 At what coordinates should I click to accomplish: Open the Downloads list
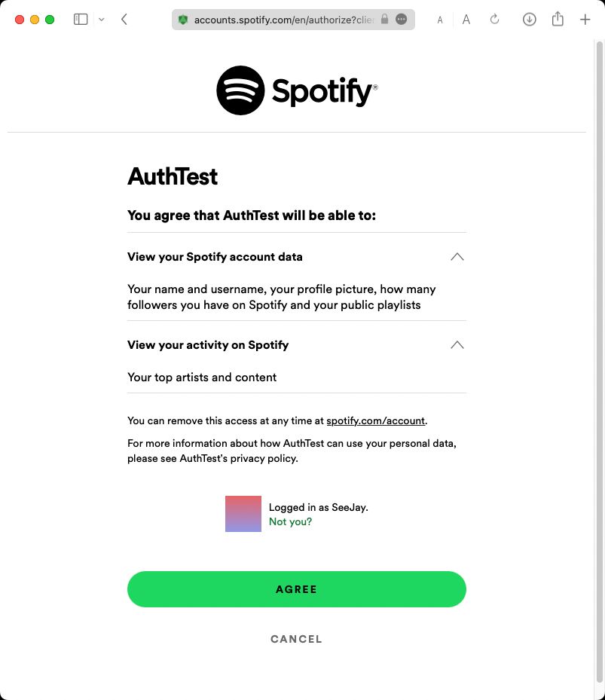[x=529, y=19]
